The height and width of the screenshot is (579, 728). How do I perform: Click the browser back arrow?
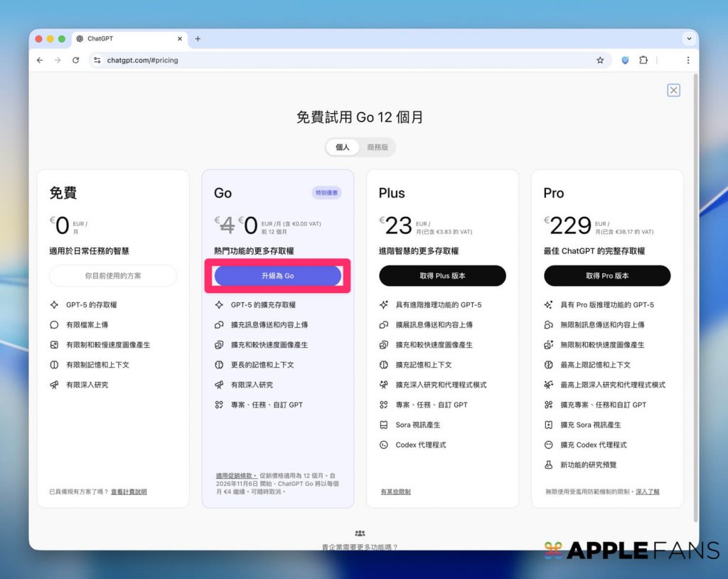40,60
